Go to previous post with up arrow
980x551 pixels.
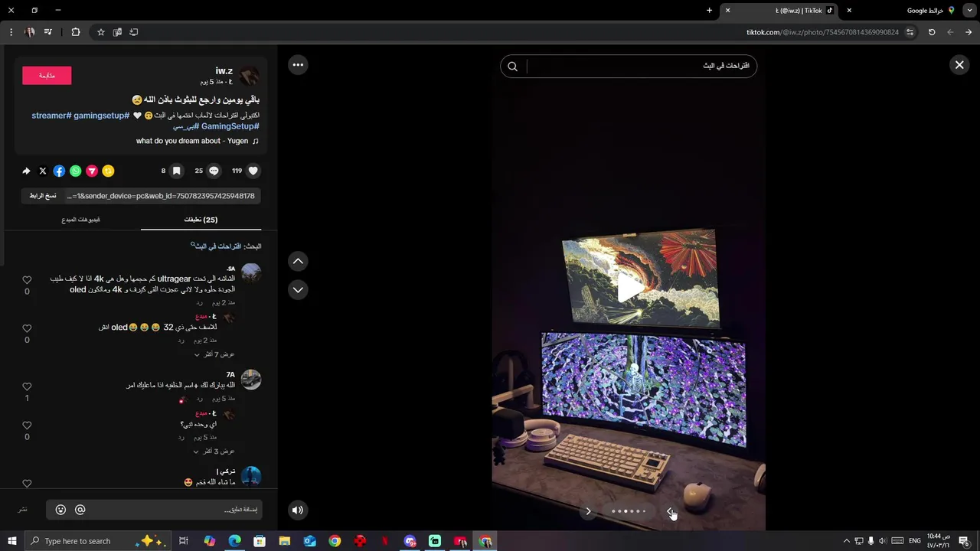click(298, 261)
